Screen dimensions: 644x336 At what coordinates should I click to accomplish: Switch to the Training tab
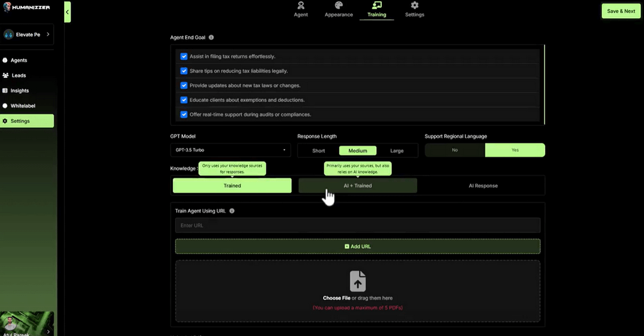(x=377, y=10)
